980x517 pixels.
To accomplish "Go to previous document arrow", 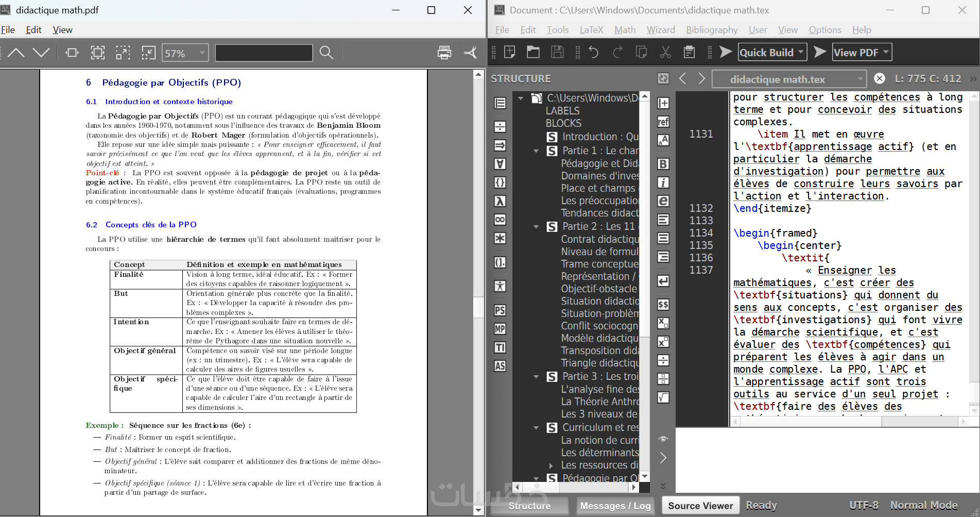I will tap(683, 78).
